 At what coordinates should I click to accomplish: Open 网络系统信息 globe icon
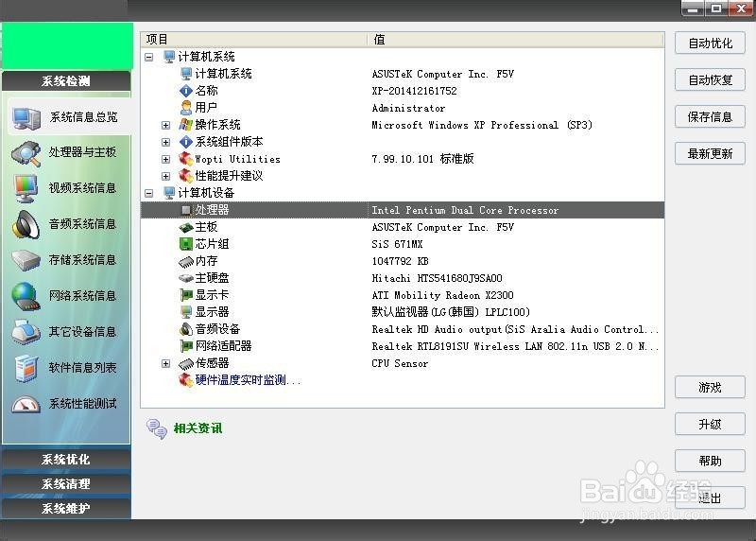pos(26,296)
